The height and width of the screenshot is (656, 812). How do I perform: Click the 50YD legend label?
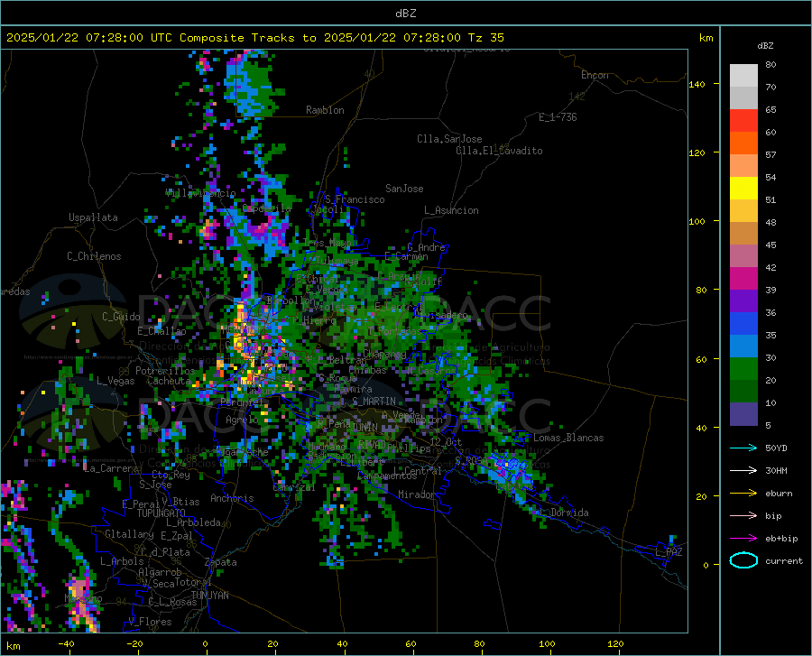pos(776,448)
